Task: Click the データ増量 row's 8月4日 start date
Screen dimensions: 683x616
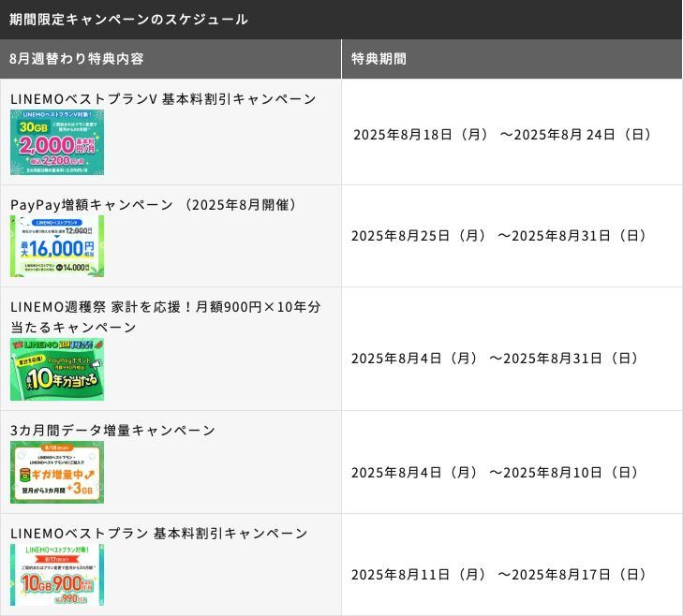Action: pos(414,473)
